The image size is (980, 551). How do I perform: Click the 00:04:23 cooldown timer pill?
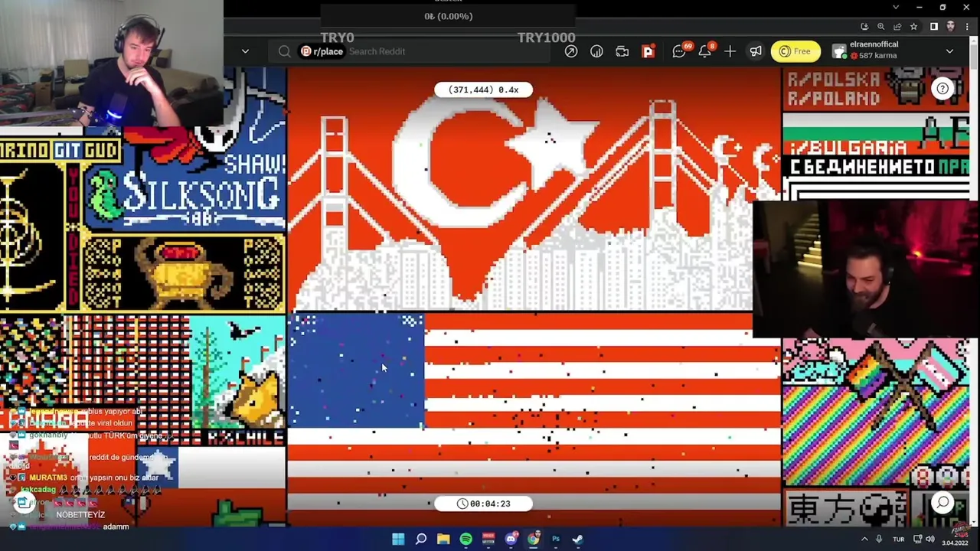click(x=483, y=504)
